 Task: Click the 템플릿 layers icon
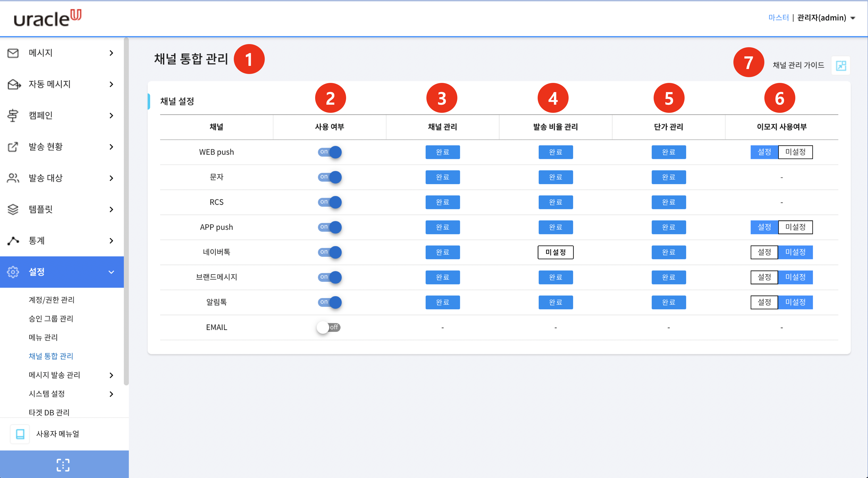pos(13,210)
